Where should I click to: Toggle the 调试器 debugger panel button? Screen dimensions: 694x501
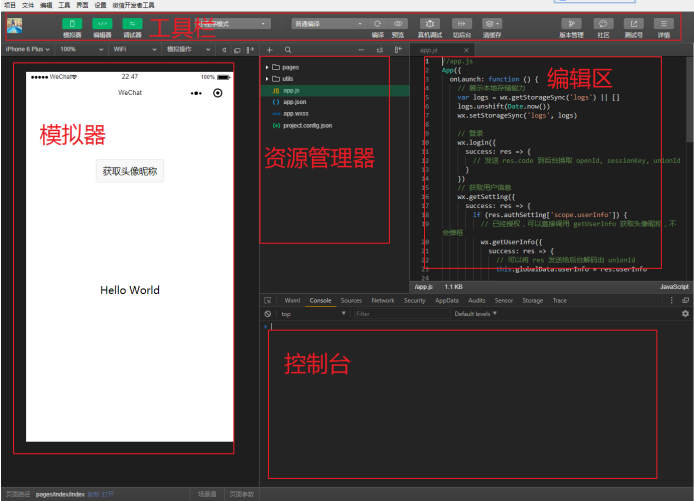132,24
